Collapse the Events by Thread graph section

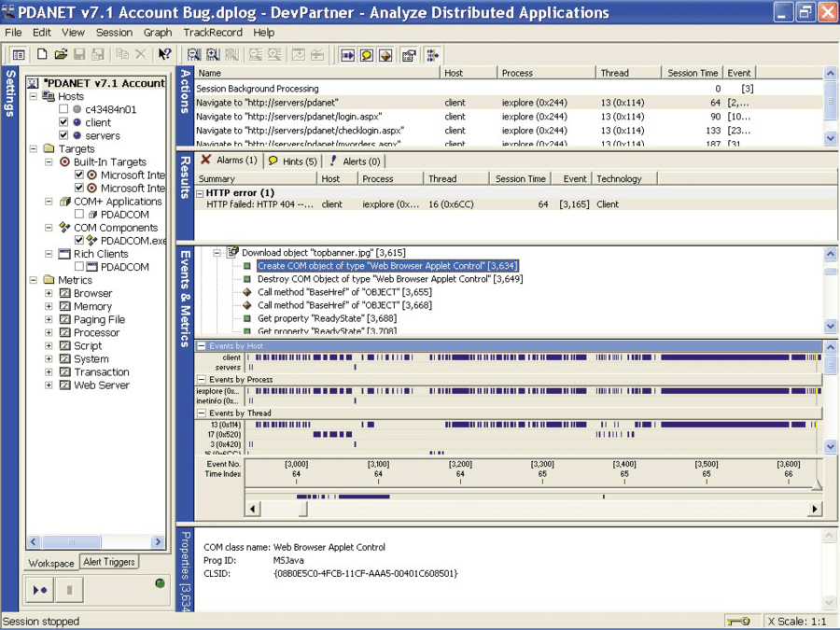pyautogui.click(x=202, y=413)
